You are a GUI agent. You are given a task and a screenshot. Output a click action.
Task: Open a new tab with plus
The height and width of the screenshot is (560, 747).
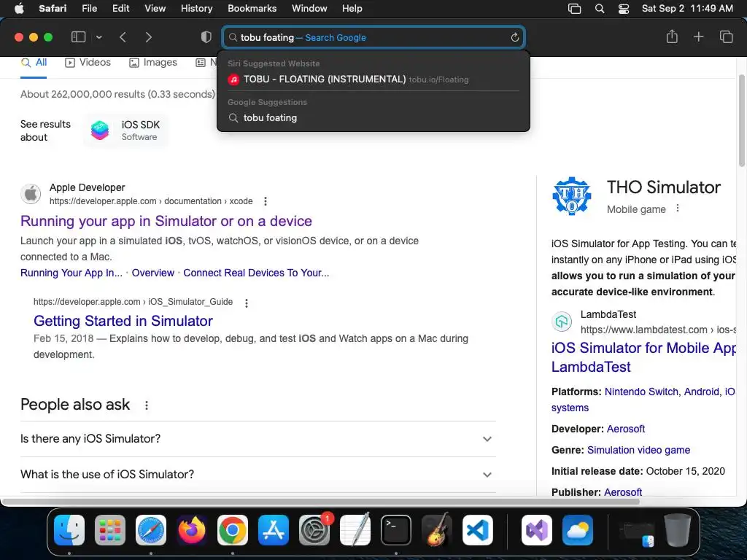pyautogui.click(x=698, y=36)
